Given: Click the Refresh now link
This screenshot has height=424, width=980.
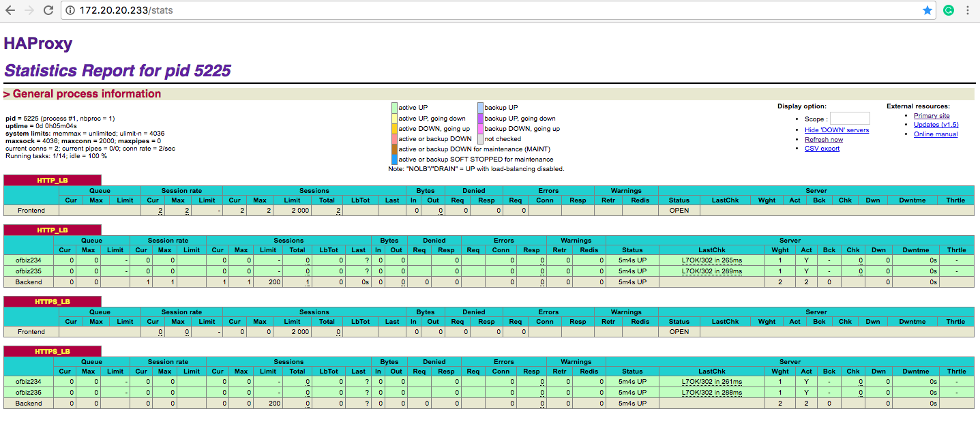Looking at the screenshot, I should pos(823,140).
